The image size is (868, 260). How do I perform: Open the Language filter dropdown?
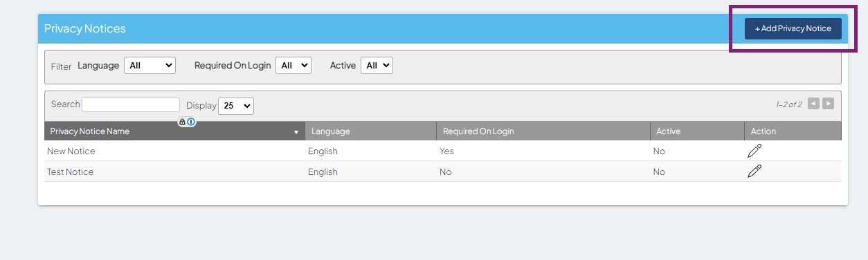click(x=150, y=65)
